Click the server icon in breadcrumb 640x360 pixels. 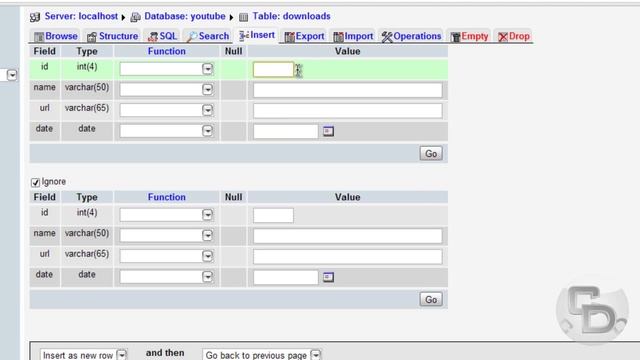tap(35, 17)
